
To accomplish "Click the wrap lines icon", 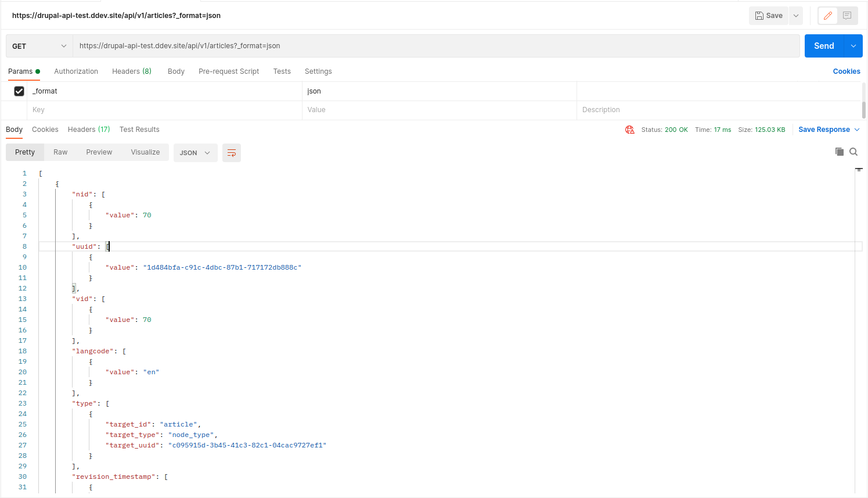I will (x=232, y=153).
